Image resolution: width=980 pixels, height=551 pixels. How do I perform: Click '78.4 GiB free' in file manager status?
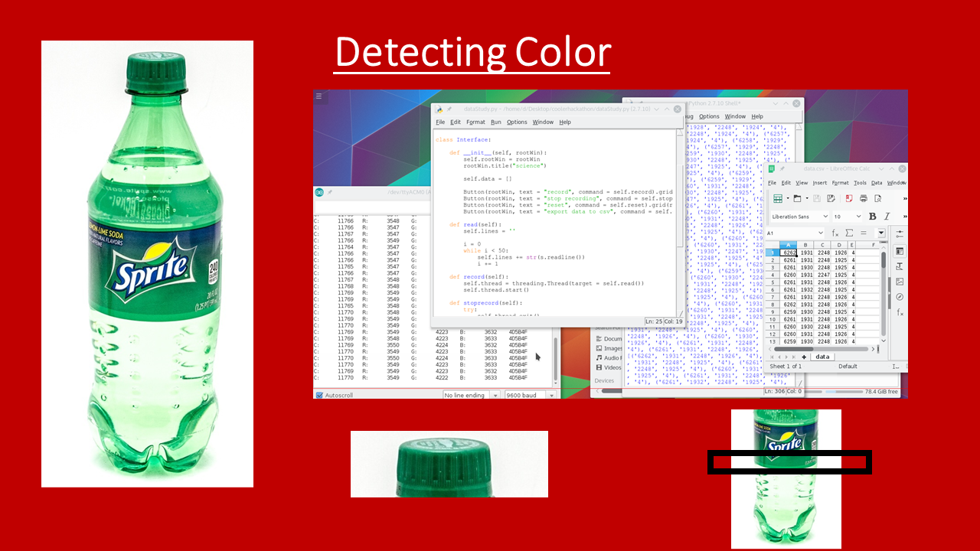click(x=881, y=391)
